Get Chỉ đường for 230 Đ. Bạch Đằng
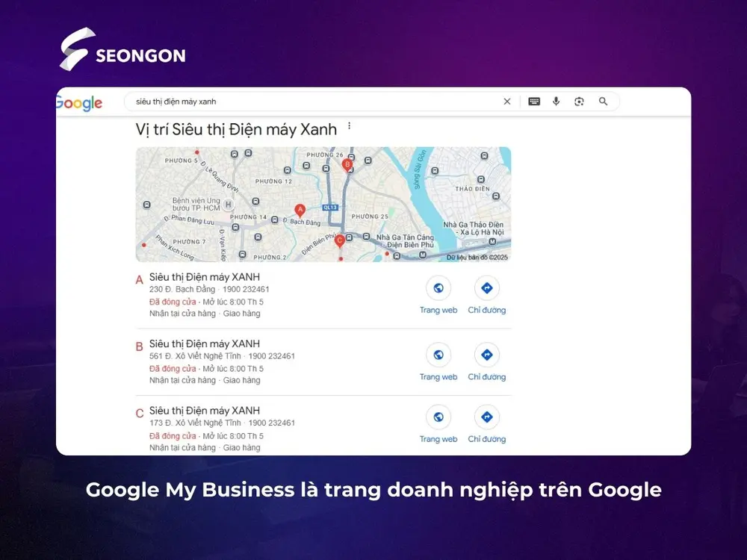Viewport: 747px width, 560px height. click(x=486, y=295)
